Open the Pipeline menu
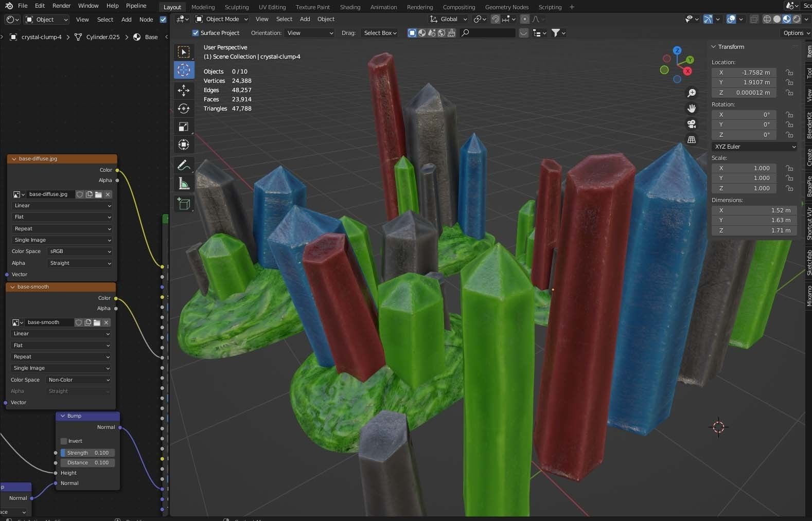This screenshot has width=812, height=521. click(x=136, y=6)
